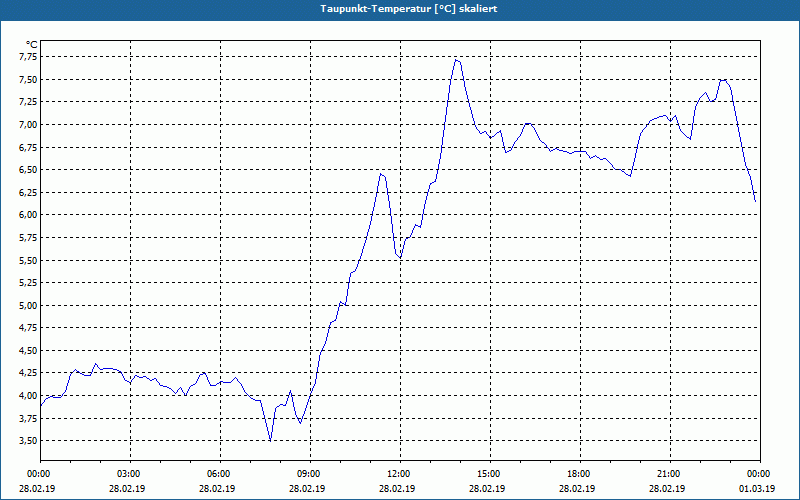Viewport: 800px width, 500px height.
Task: Select the 4,50 y-axis label
Action: coord(28,351)
